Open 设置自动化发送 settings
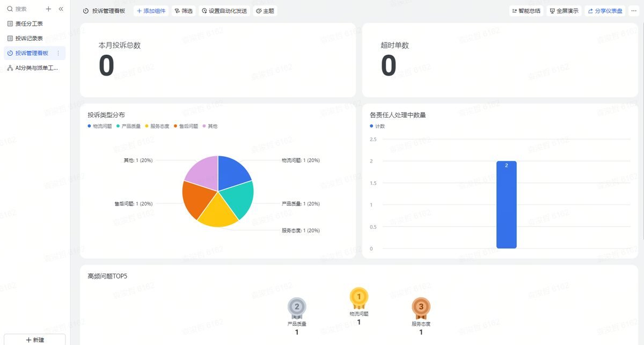 pos(224,11)
